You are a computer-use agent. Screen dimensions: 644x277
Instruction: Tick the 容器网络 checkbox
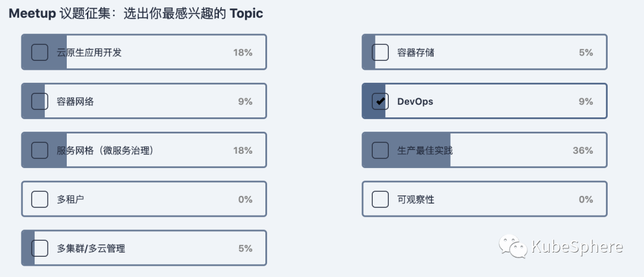[x=39, y=101]
